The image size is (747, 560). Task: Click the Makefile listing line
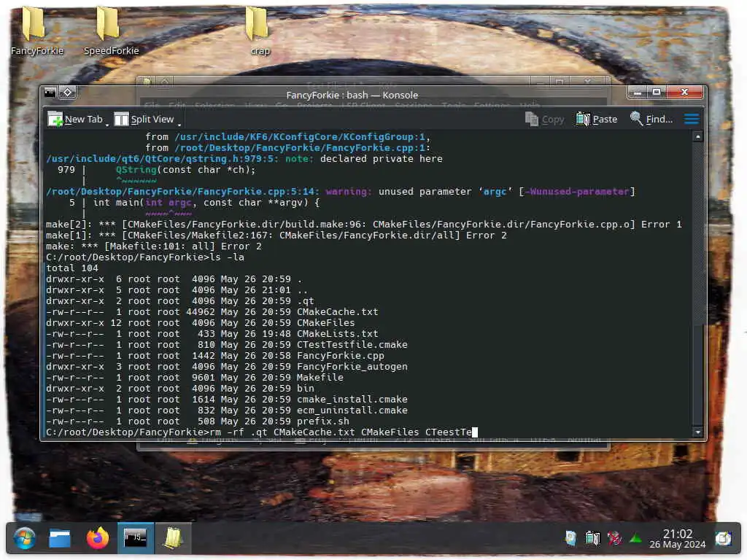point(195,378)
